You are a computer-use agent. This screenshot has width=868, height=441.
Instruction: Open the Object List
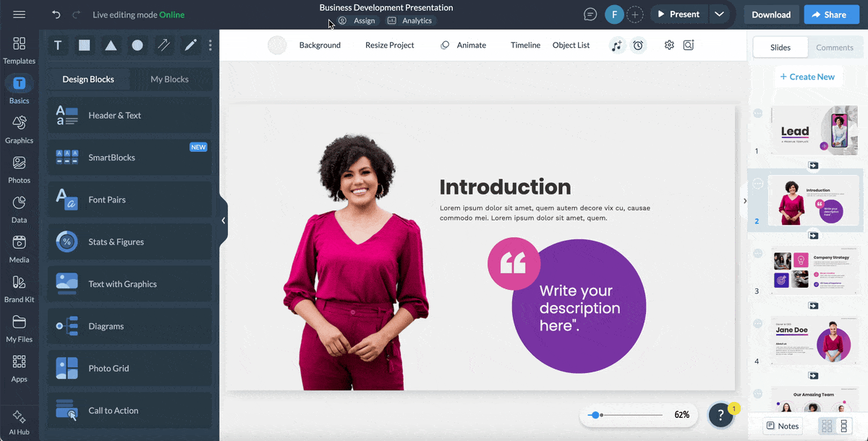click(x=571, y=45)
